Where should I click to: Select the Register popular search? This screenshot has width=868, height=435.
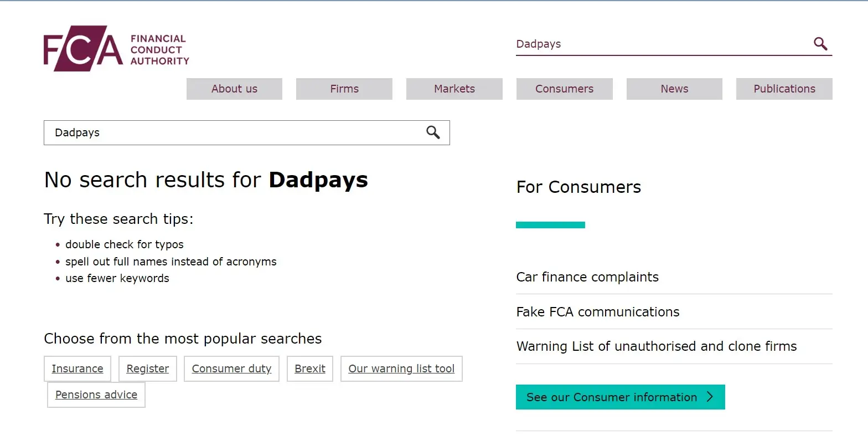tap(148, 369)
